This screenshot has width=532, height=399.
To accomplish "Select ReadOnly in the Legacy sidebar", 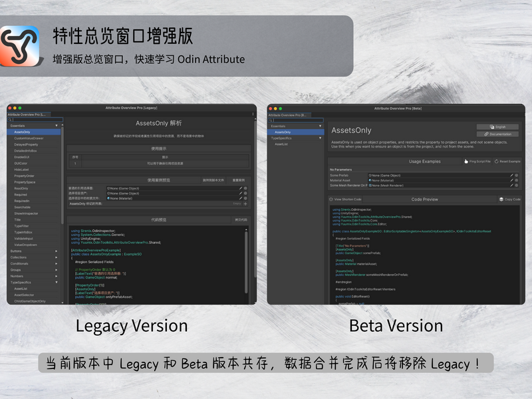I will pos(34,188).
